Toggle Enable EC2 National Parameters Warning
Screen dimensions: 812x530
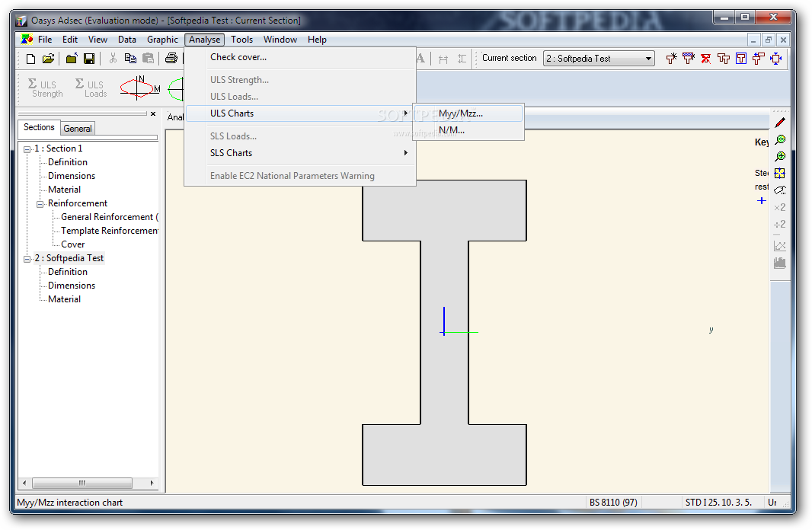[x=300, y=175]
